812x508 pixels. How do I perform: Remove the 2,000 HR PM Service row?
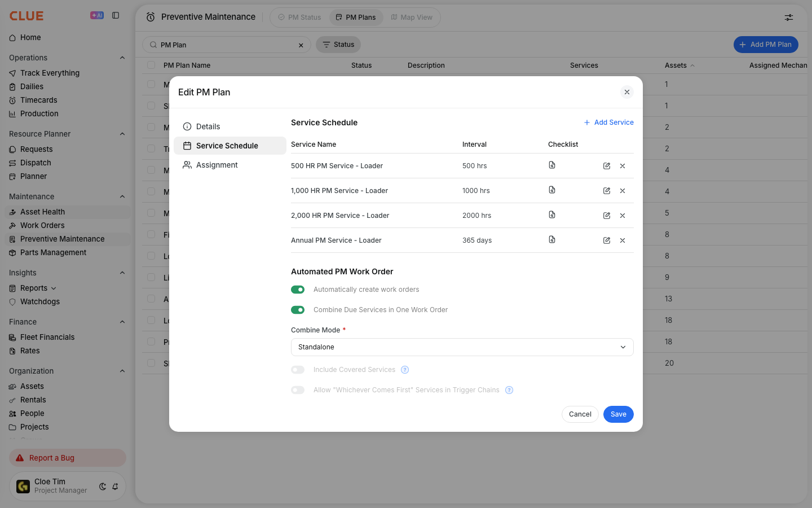pyautogui.click(x=623, y=216)
